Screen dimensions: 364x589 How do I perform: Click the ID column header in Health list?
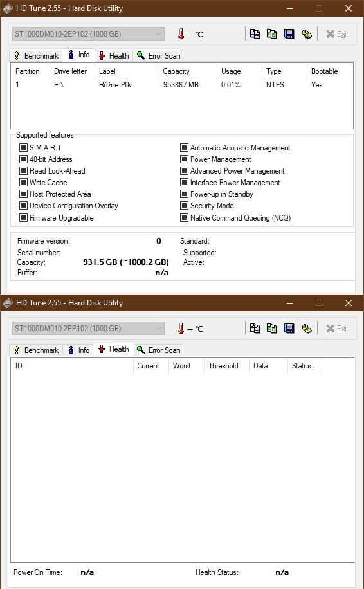pos(72,366)
